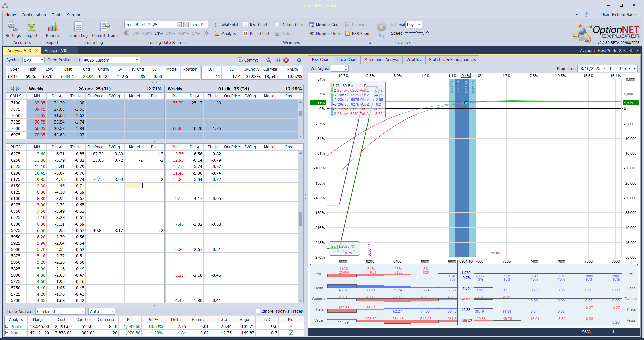Switch to the Volatility tab
Screen dimensions: 644x340
pos(414,60)
